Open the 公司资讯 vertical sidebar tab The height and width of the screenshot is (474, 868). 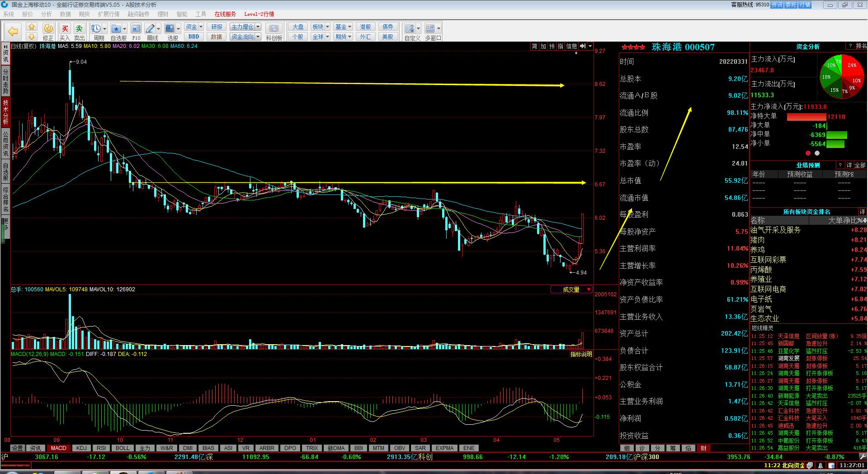point(5,143)
